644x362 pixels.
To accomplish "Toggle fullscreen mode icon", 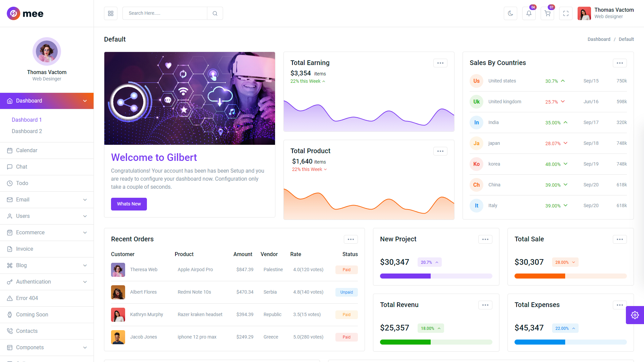I will coord(566,13).
